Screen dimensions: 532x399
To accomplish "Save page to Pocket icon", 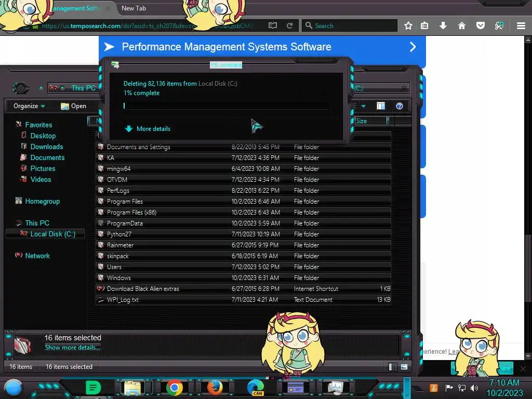I will tap(481, 25).
